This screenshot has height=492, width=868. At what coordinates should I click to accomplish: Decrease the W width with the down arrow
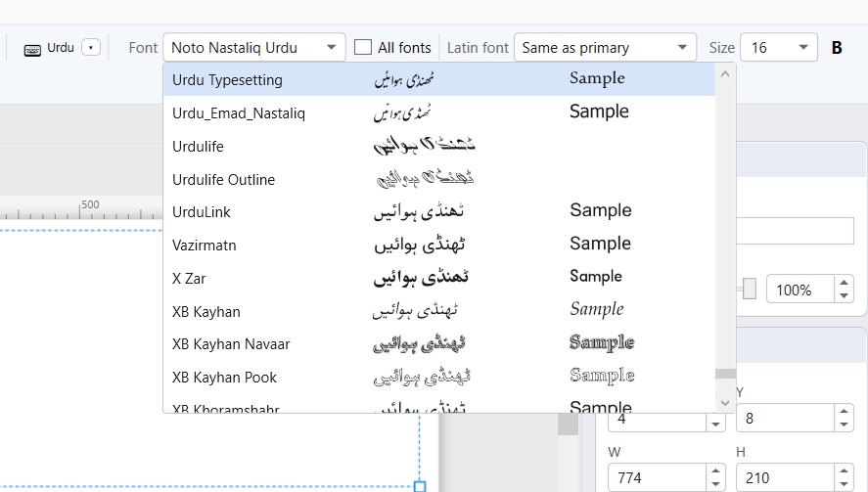pyautogui.click(x=715, y=485)
